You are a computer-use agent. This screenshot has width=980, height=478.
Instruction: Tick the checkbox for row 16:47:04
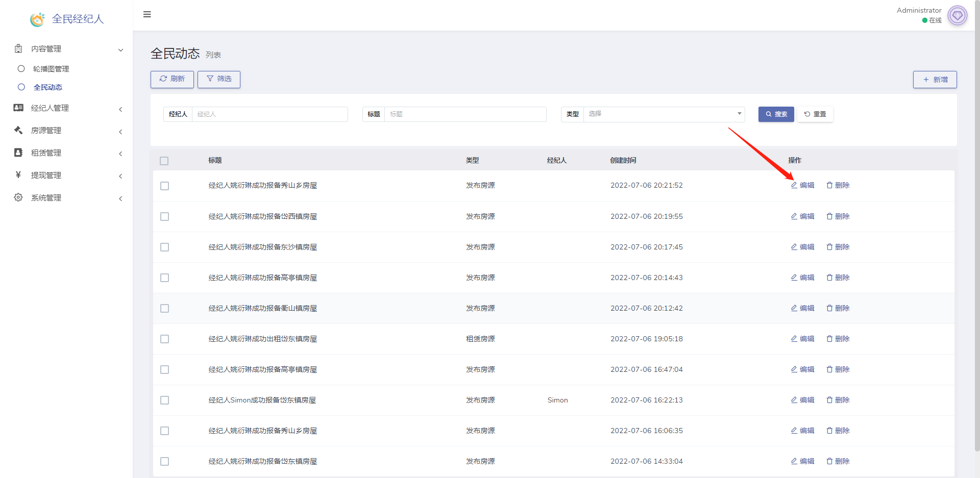coord(164,370)
